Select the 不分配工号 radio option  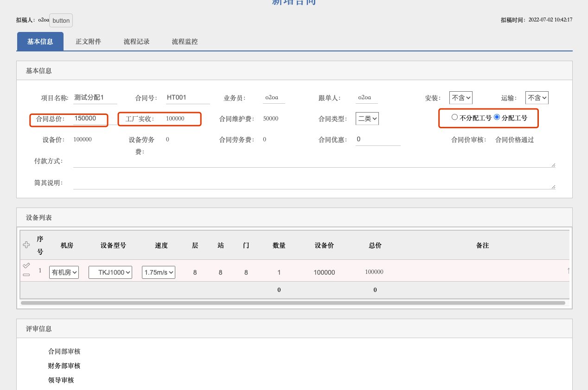454,117
